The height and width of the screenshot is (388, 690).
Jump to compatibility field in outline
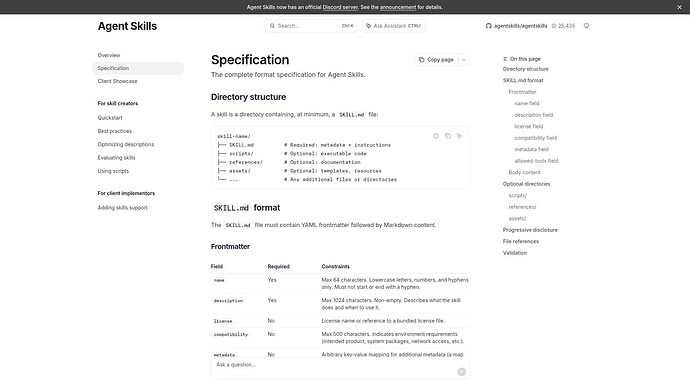point(536,138)
